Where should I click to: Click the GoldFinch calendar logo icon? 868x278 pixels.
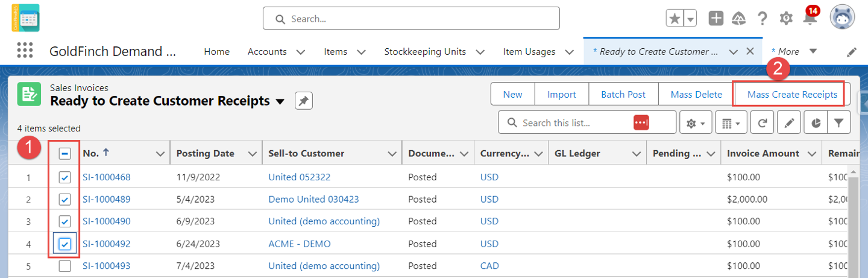(x=25, y=18)
